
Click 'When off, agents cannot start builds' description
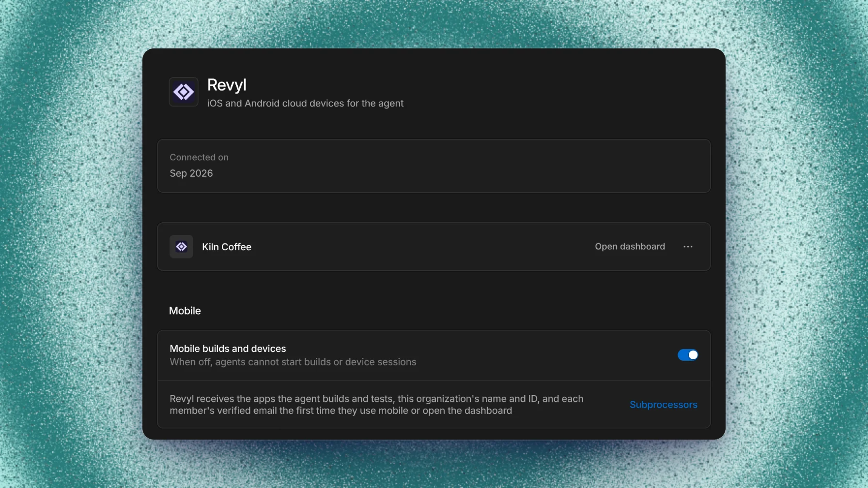tap(293, 362)
